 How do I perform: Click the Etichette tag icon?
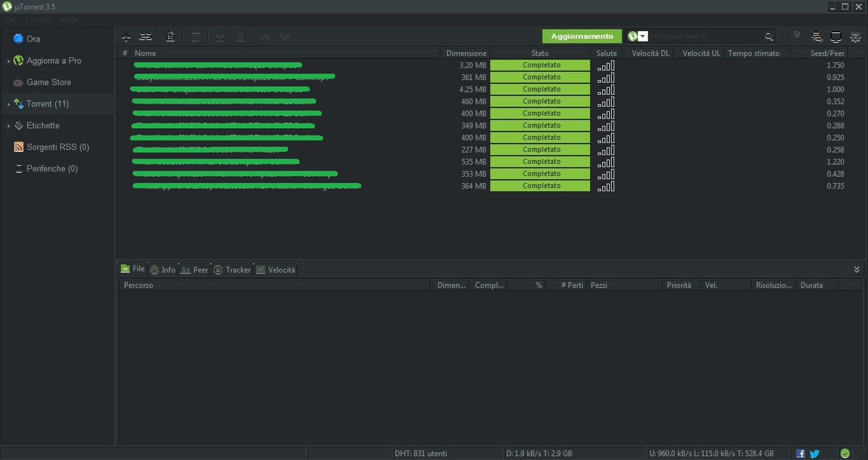19,125
